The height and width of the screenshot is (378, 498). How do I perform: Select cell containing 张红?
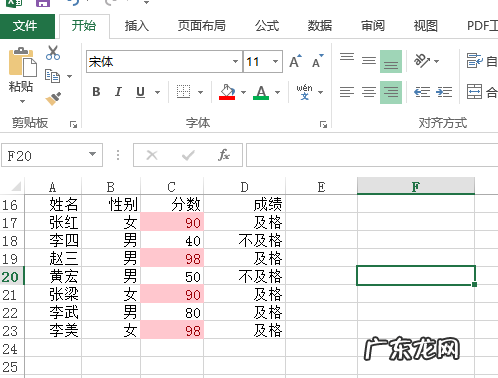[x=53, y=222]
